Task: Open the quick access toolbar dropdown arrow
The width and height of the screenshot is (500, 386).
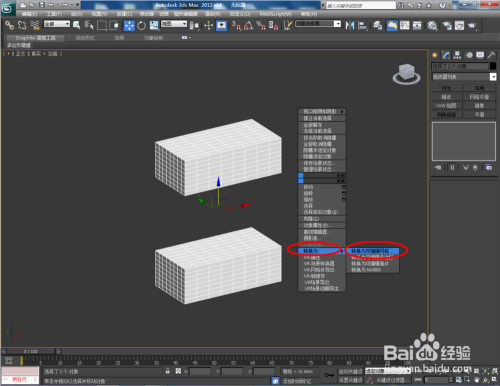Action: (x=77, y=5)
